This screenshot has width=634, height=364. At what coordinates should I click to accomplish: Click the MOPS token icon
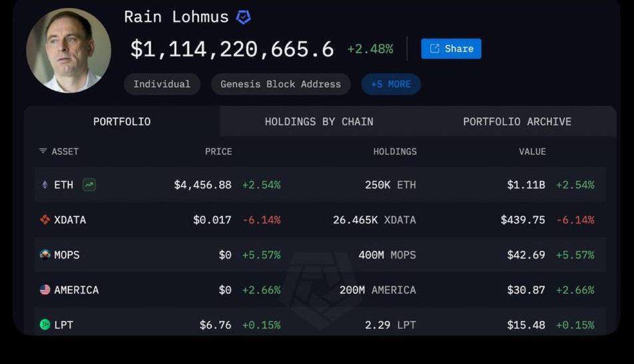pyautogui.click(x=45, y=254)
